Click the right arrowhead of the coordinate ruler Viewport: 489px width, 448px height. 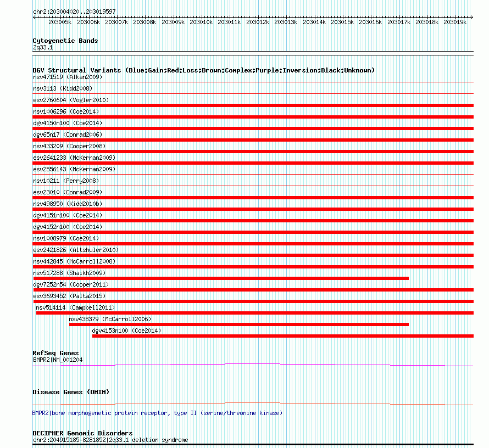(472, 18)
